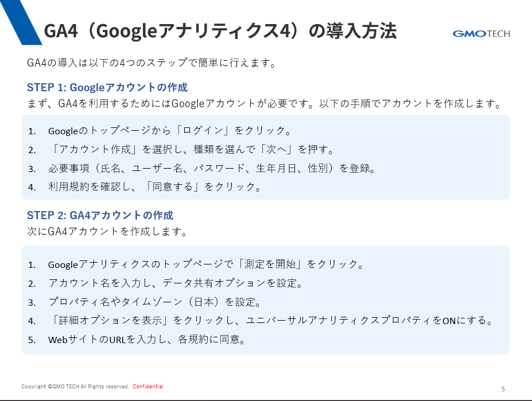Image resolution: width=532 pixels, height=401 pixels.
Task: Click the page number 5
Action: (503, 389)
